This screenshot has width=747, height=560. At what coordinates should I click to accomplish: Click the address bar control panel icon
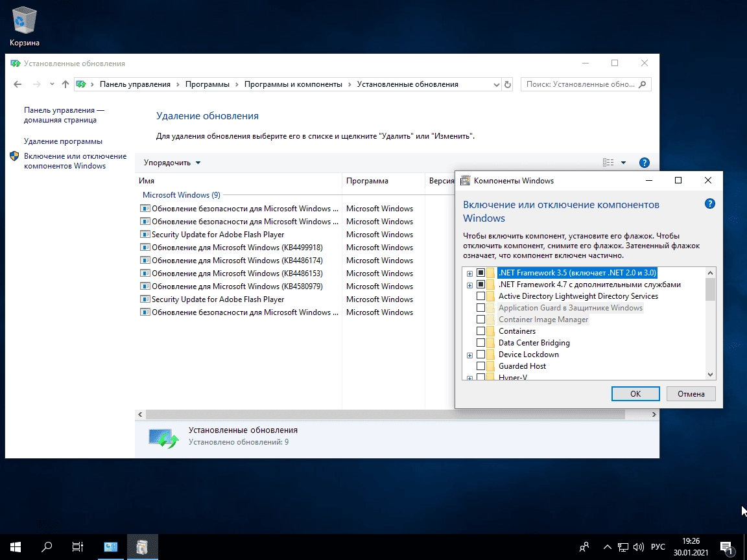pos(81,84)
